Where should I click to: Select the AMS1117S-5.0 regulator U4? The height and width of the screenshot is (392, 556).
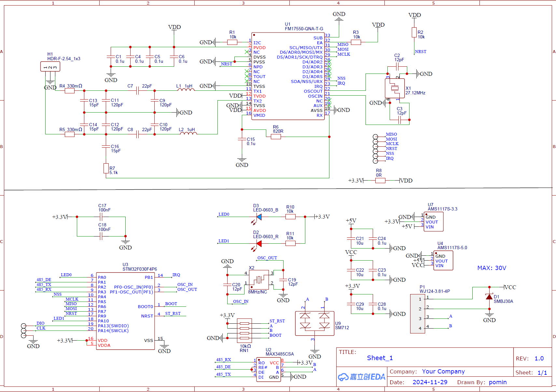443,261
